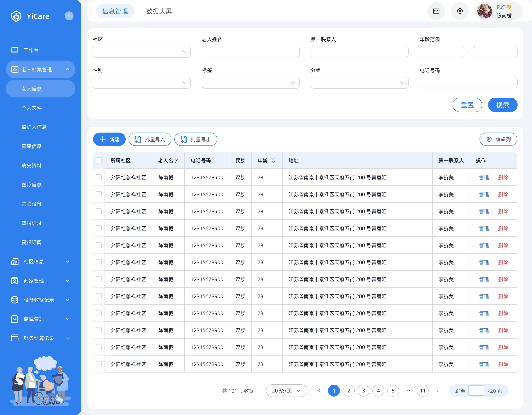The image size is (532, 415).
Task: Click 删除 in the first row
Action: (503, 177)
